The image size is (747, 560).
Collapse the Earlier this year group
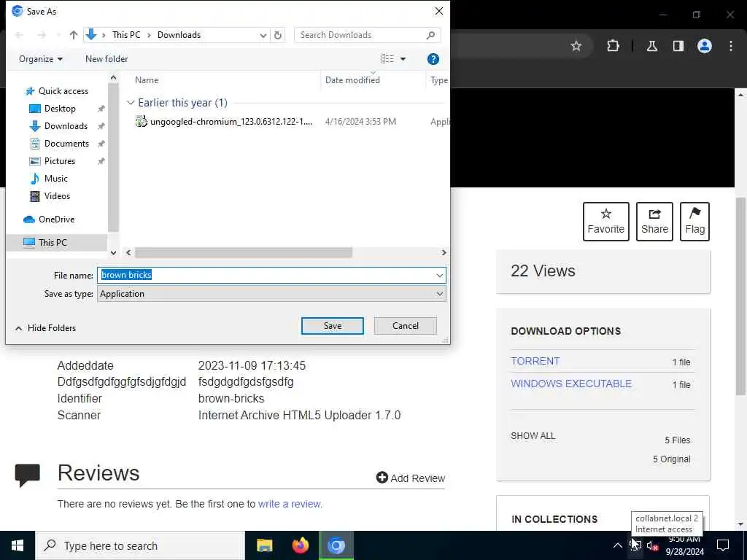pos(131,103)
